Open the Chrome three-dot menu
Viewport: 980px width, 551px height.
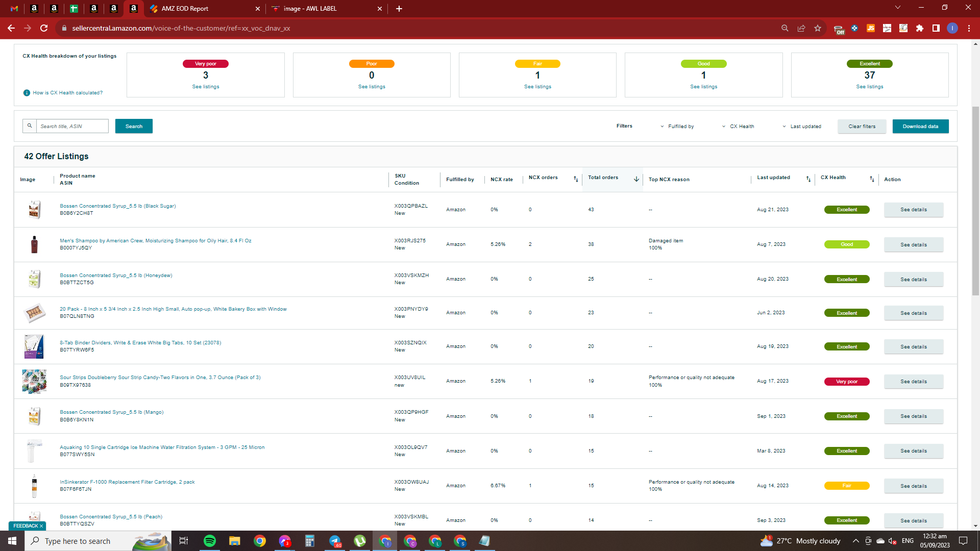coord(969,28)
